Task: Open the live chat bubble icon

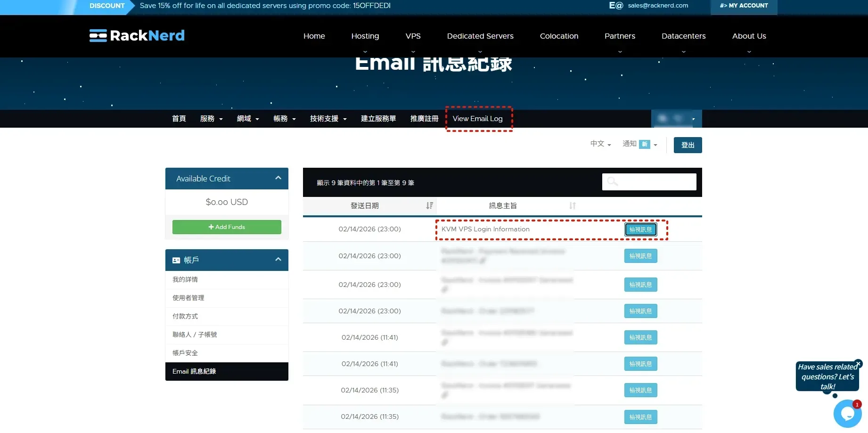Action: coord(847,414)
